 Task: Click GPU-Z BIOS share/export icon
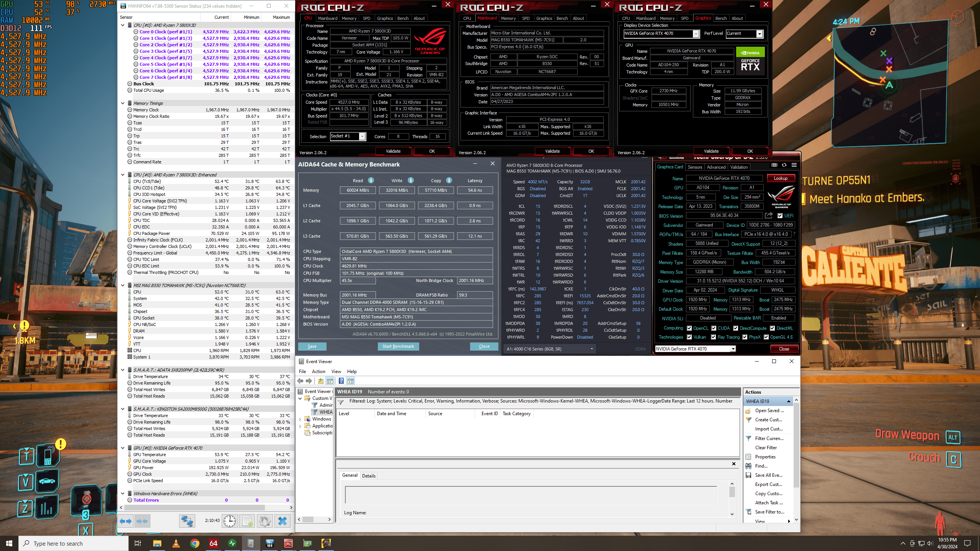pyautogui.click(x=768, y=215)
